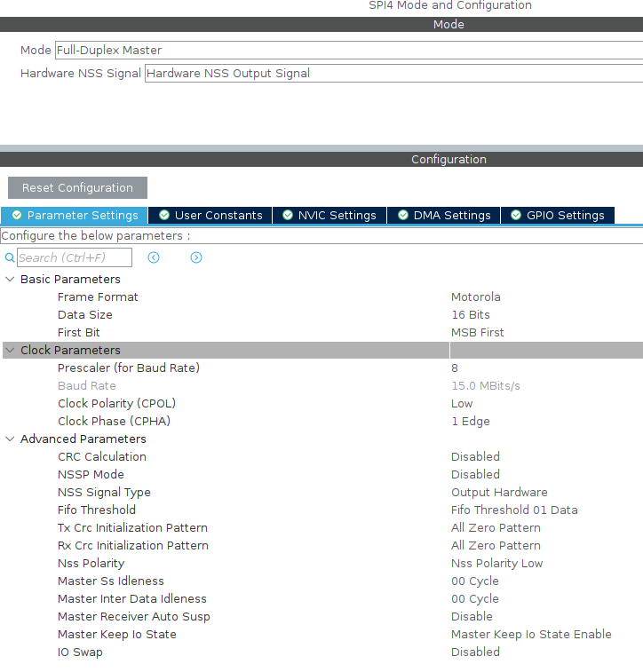Viewport: 643px width, 672px height.
Task: Click green check icon on Parameter Settings tab
Action: (17, 215)
